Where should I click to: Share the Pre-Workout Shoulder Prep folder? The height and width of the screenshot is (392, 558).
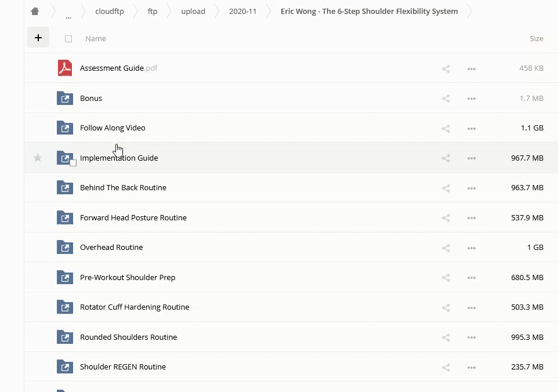[x=446, y=278]
